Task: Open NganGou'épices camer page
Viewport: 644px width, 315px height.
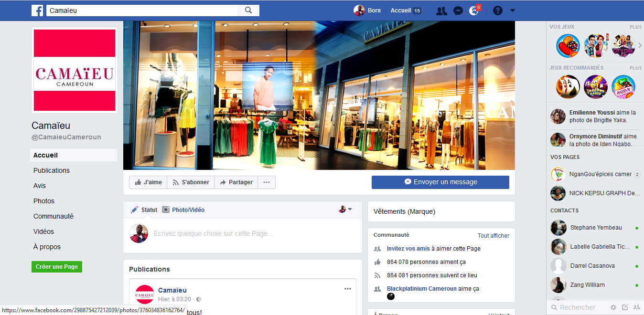Action: (x=595, y=174)
